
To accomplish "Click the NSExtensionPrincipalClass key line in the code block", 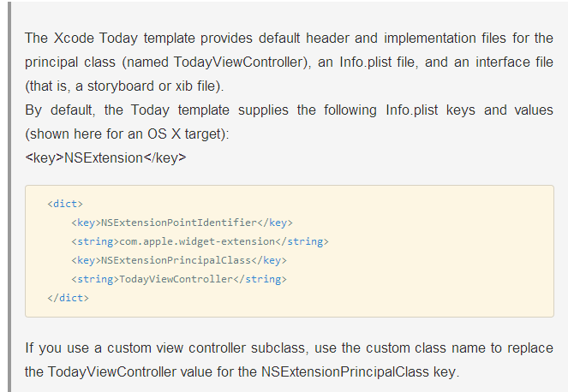I will coord(179,260).
